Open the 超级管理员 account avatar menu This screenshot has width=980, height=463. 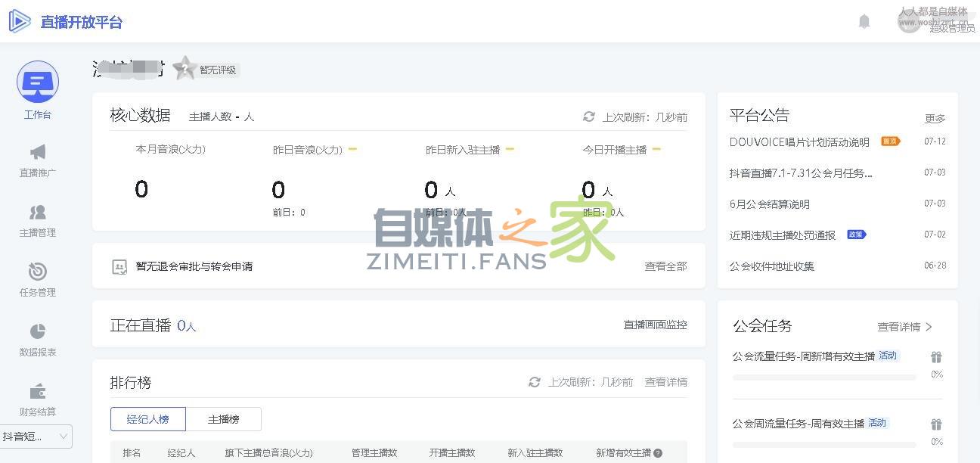click(x=909, y=21)
